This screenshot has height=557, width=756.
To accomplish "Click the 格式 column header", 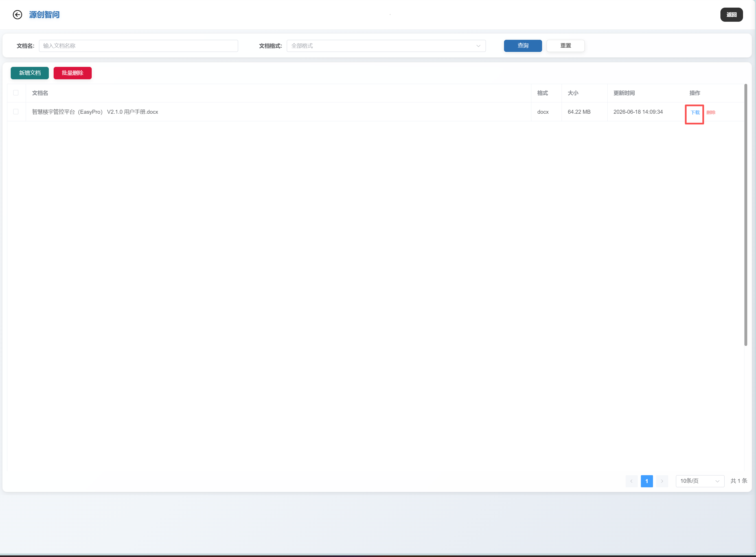I will coord(543,93).
